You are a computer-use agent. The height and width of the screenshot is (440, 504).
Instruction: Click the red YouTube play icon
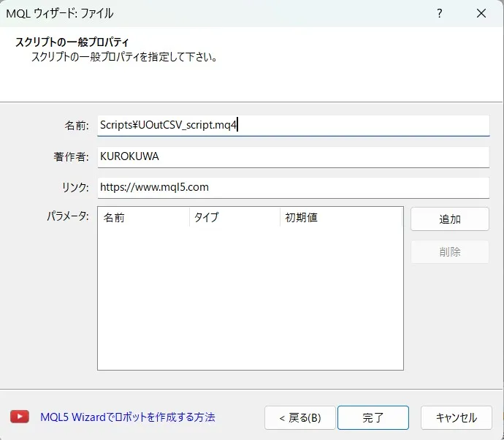coord(20,417)
